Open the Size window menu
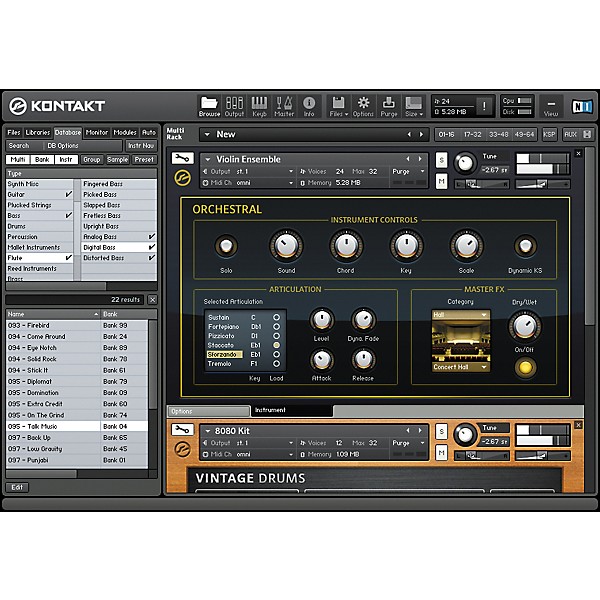600x600 pixels. pos(414,106)
